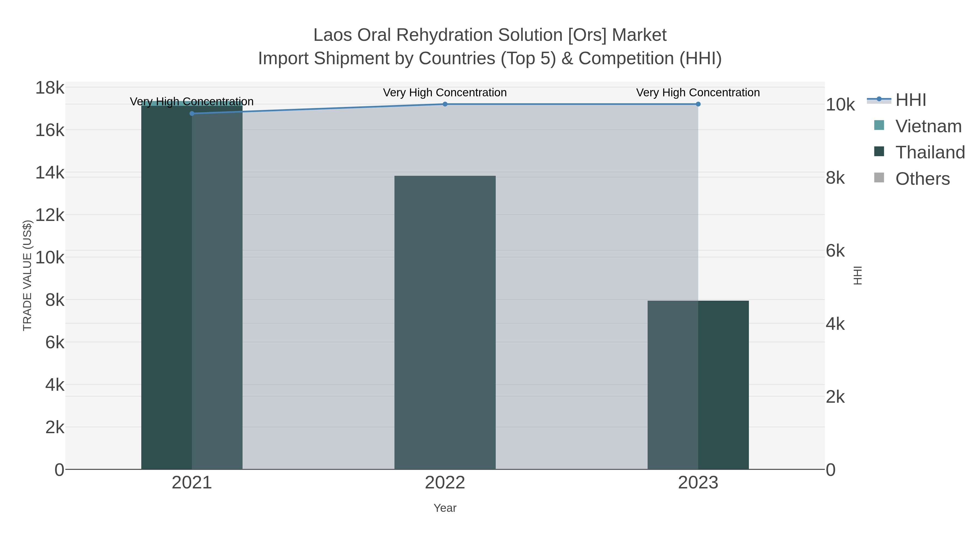Click the 8k right HHI axis tick
Screen dimensions: 980x551
pyautogui.click(x=835, y=178)
